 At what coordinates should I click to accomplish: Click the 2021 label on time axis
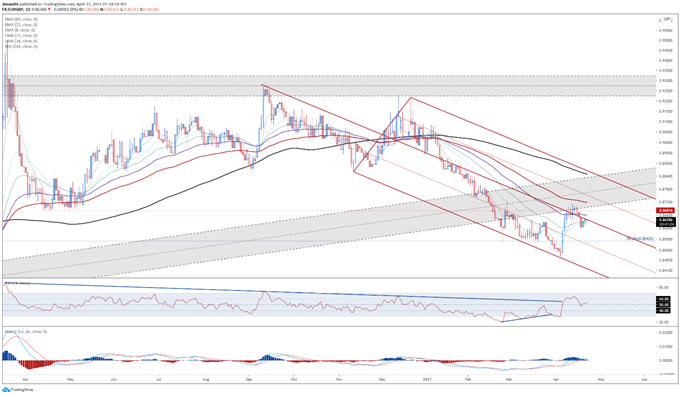(x=427, y=379)
